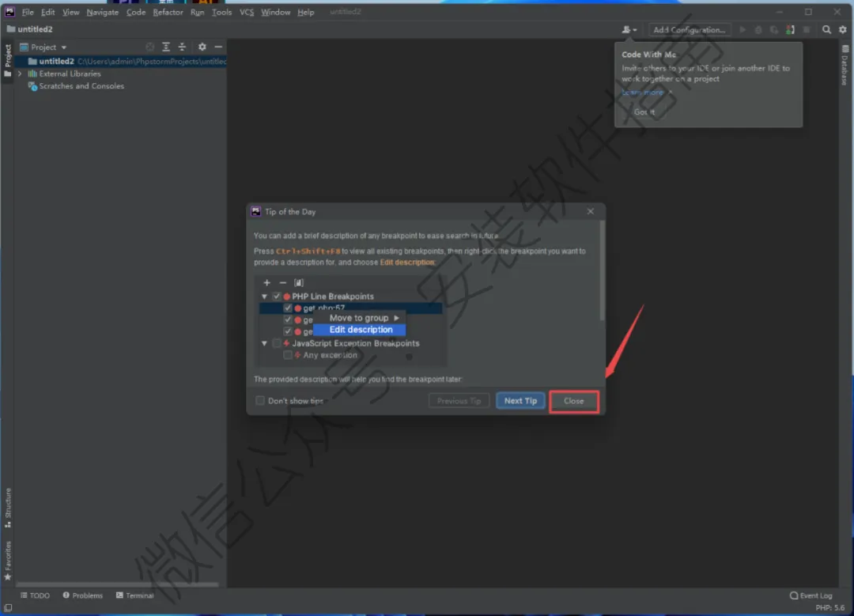Click Select Opened File target icon

(x=149, y=47)
